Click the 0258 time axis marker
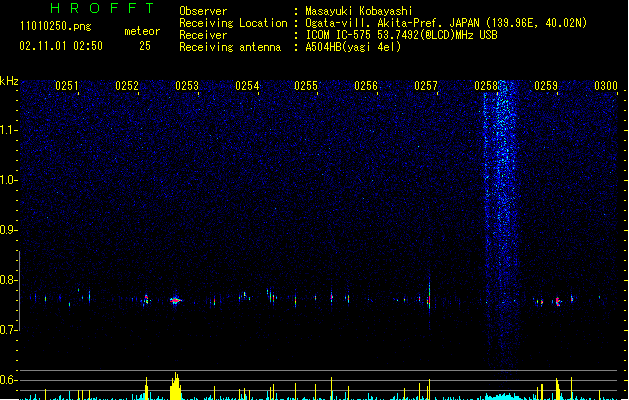This screenshot has height=400, width=629. (x=486, y=86)
